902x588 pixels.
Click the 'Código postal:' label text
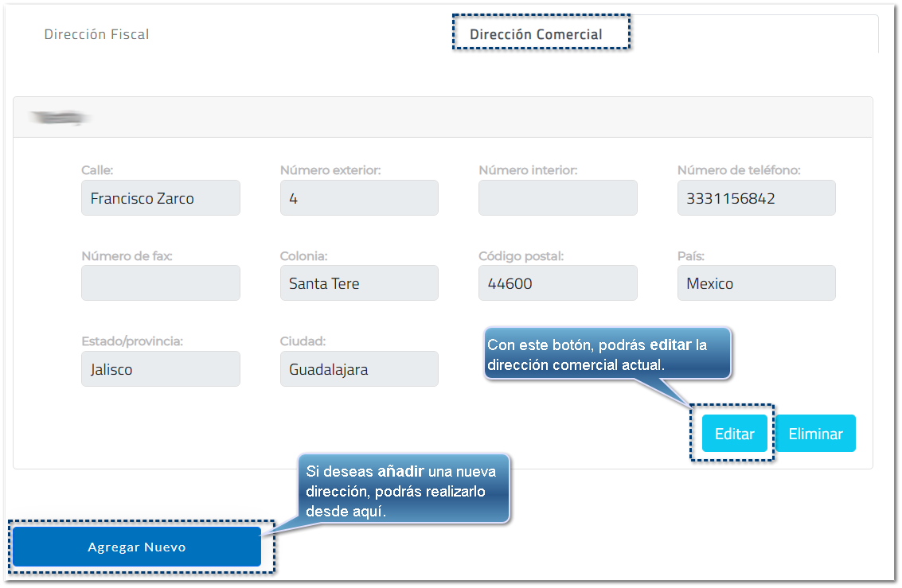click(521, 256)
